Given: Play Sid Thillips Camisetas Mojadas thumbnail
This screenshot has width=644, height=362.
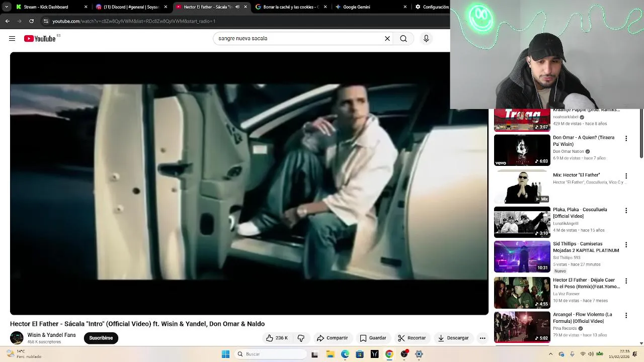Looking at the screenshot, I should pyautogui.click(x=522, y=256).
